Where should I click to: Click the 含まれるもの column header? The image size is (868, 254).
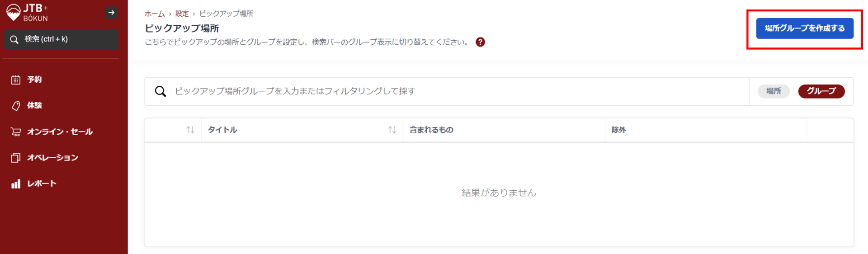[431, 130]
